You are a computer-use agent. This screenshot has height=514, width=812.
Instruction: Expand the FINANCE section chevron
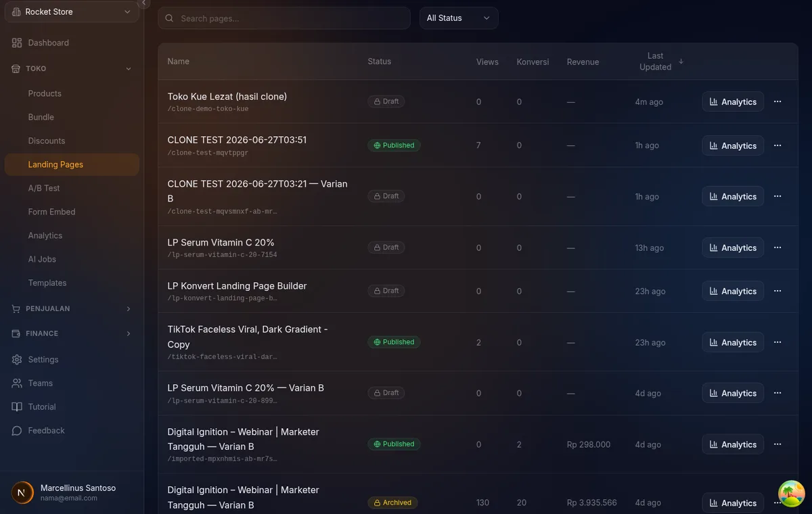click(129, 333)
